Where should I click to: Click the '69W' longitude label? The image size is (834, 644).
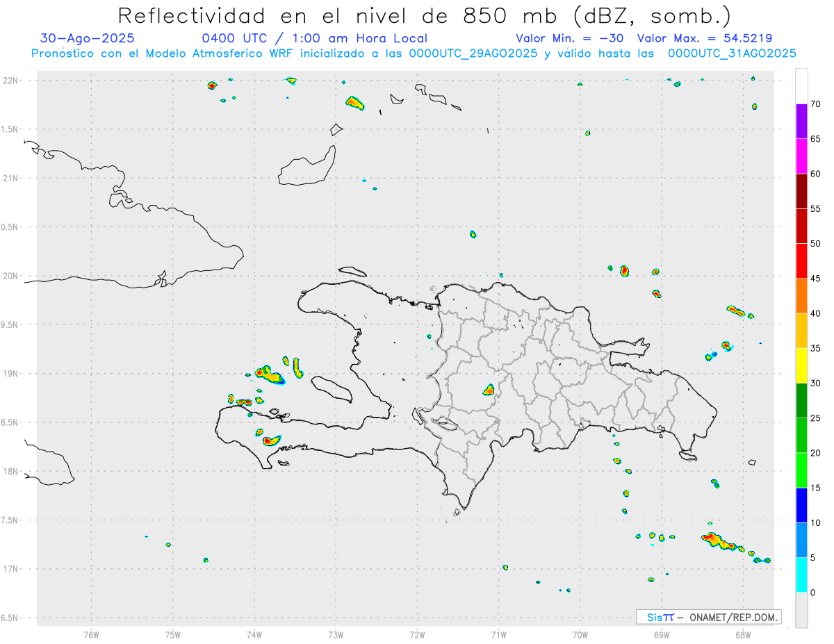[x=662, y=634]
